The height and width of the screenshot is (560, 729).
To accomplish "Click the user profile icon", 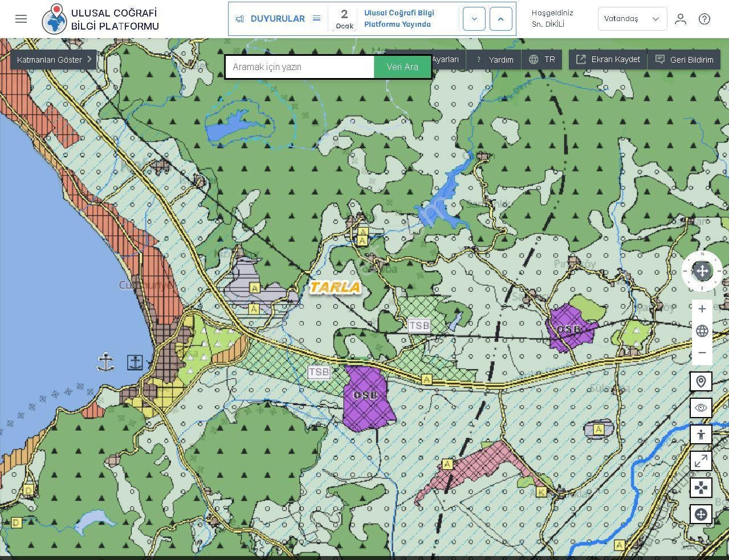I will coord(680,19).
